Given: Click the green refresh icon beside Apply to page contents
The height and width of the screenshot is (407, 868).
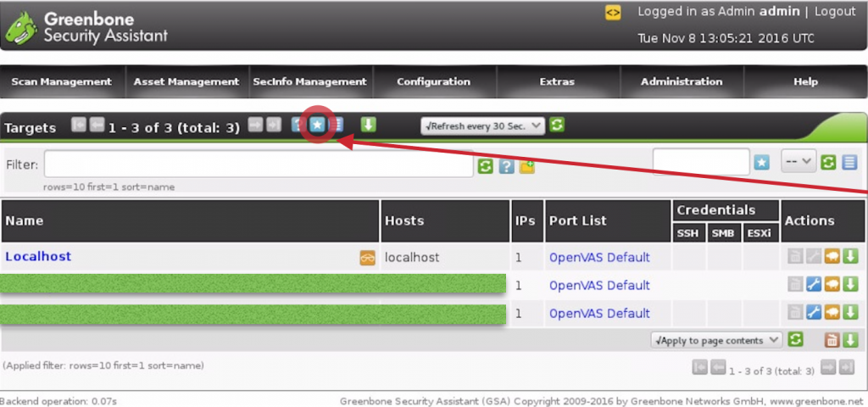Looking at the screenshot, I should 795,339.
